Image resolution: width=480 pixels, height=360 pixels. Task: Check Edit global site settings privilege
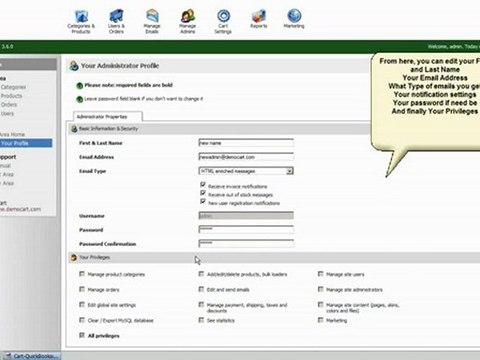82,304
